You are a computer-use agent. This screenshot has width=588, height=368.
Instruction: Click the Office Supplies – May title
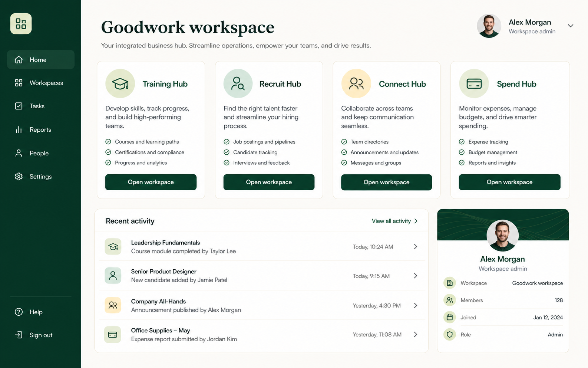pyautogui.click(x=161, y=331)
